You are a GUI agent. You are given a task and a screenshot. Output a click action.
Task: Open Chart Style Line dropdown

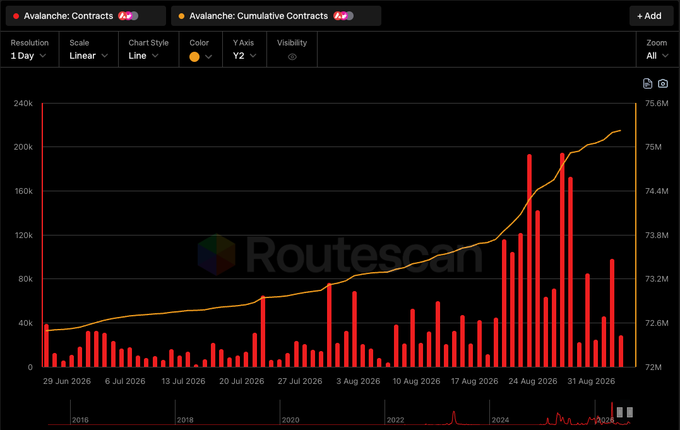pyautogui.click(x=143, y=56)
